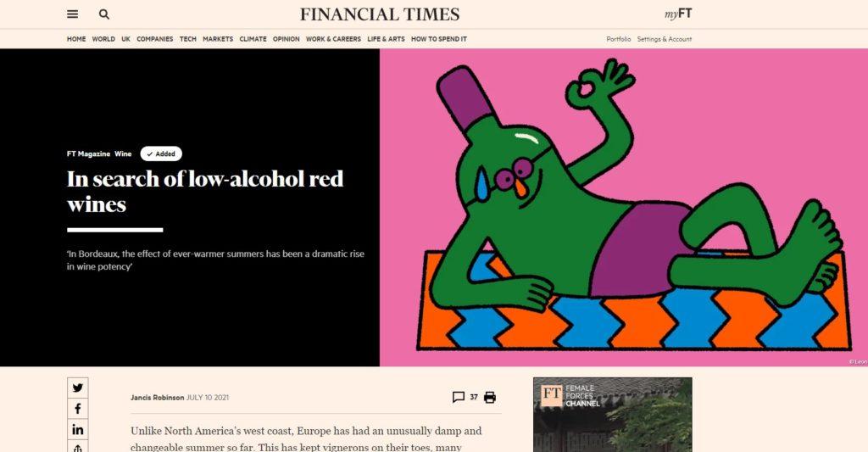Open the hamburger navigation menu
The width and height of the screenshot is (868, 452).
[73, 14]
